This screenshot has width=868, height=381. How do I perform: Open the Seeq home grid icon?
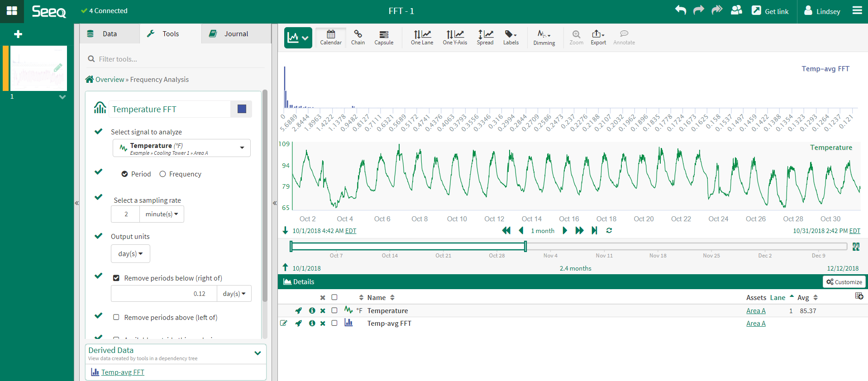[12, 11]
